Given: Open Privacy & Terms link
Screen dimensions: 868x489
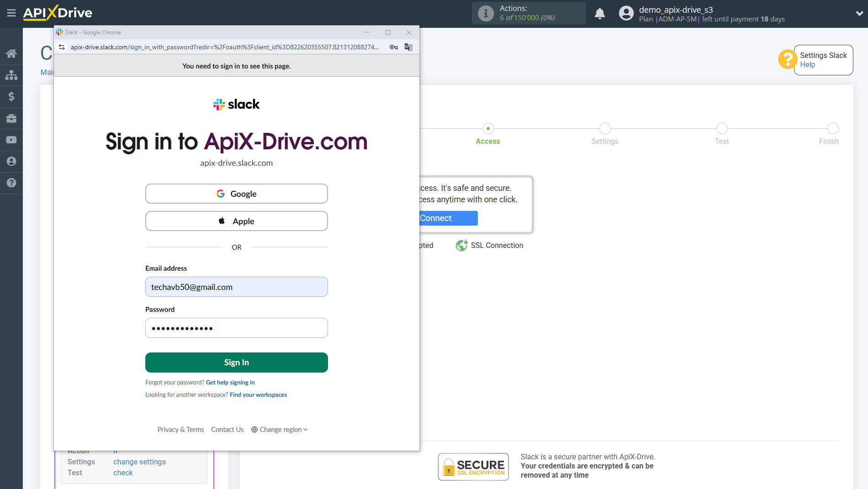Looking at the screenshot, I should (x=180, y=430).
